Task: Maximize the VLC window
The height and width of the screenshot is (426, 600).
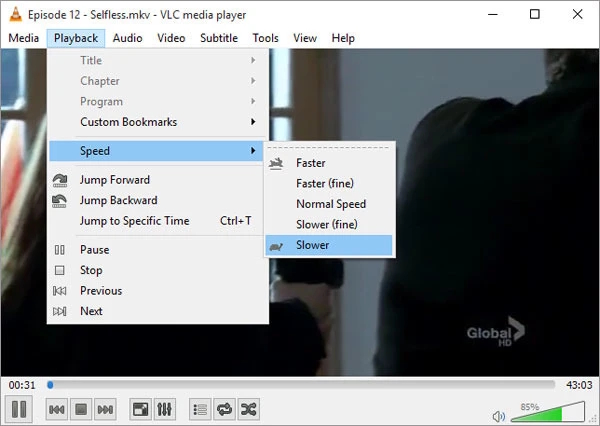Action: (x=535, y=15)
